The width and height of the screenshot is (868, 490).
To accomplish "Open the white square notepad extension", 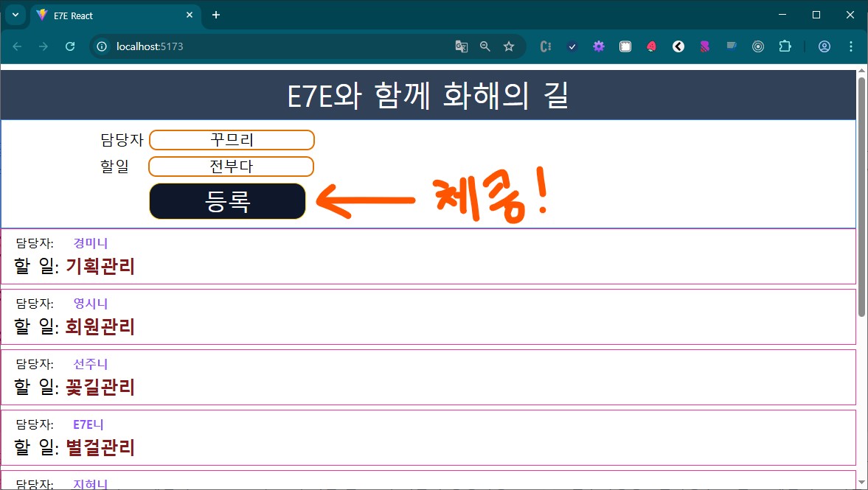I will click(625, 46).
